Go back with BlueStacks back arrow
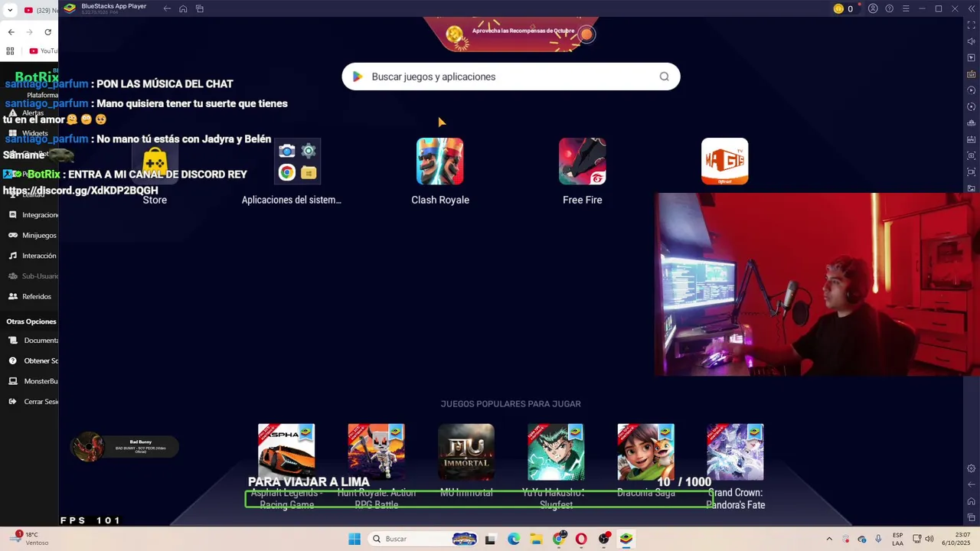 tap(167, 8)
